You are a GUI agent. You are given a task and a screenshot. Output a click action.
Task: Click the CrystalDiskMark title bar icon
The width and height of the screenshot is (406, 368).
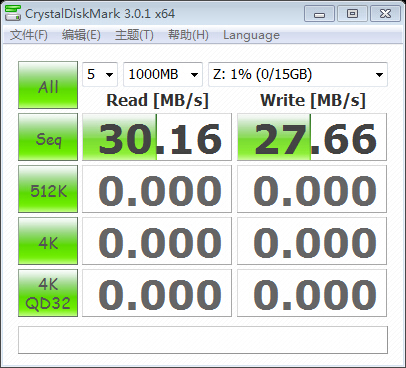coord(13,13)
